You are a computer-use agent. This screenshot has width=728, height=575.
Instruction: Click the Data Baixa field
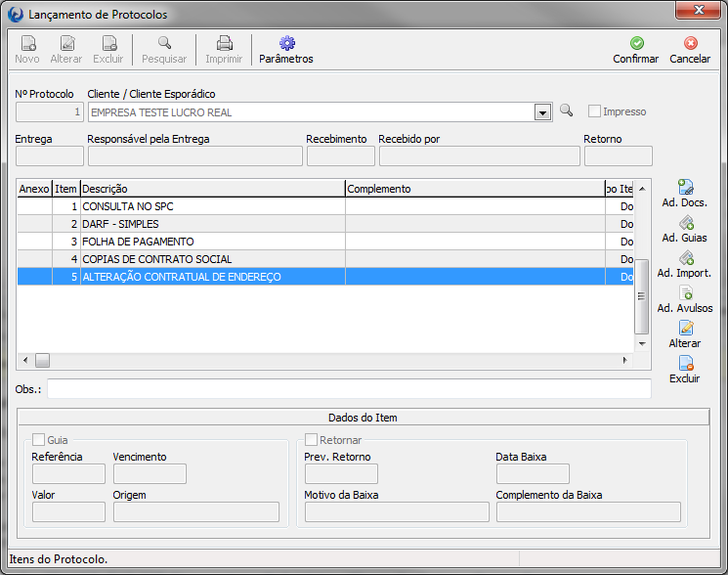click(x=533, y=473)
